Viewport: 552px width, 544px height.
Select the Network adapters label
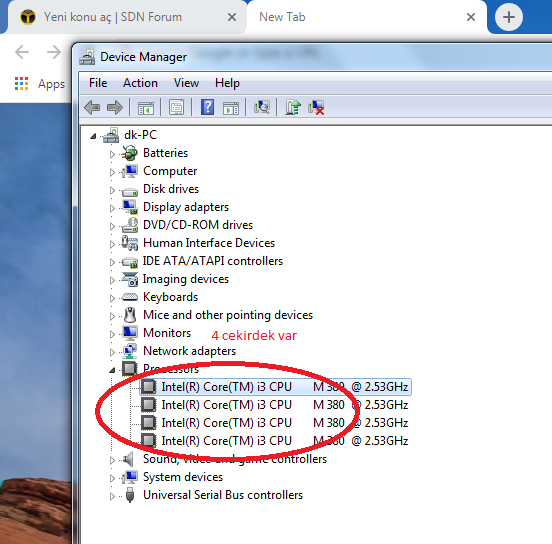tap(189, 351)
